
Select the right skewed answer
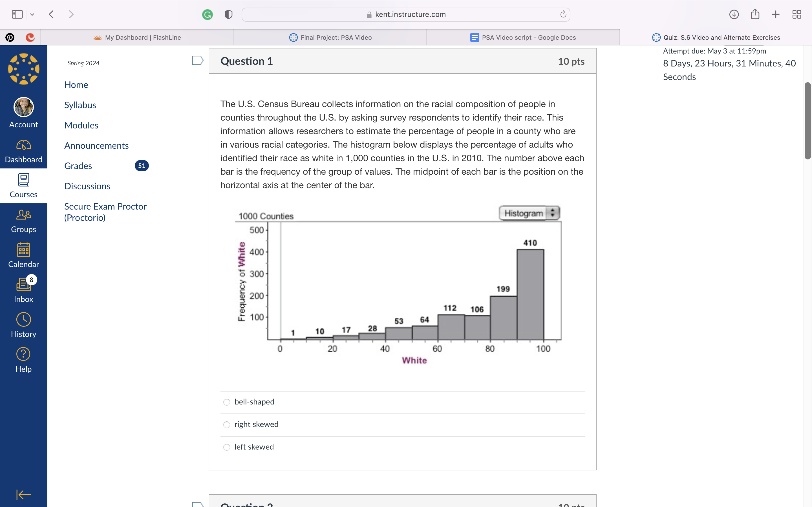pyautogui.click(x=227, y=424)
